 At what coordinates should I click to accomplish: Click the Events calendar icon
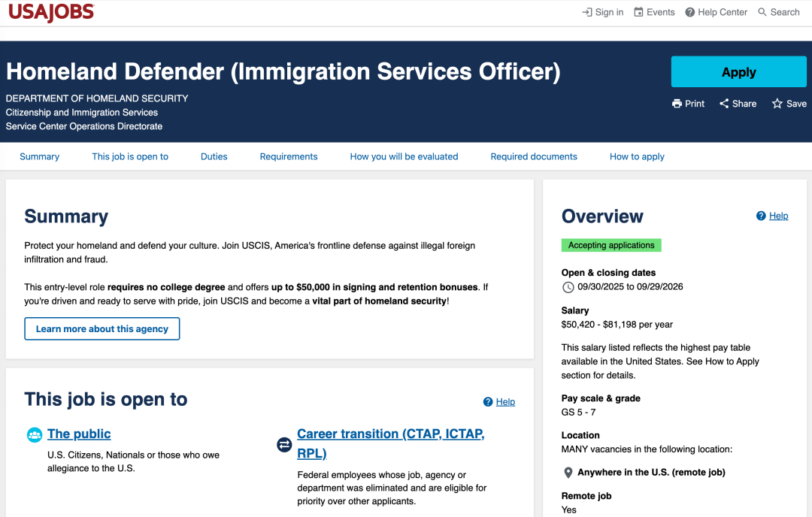pos(638,12)
